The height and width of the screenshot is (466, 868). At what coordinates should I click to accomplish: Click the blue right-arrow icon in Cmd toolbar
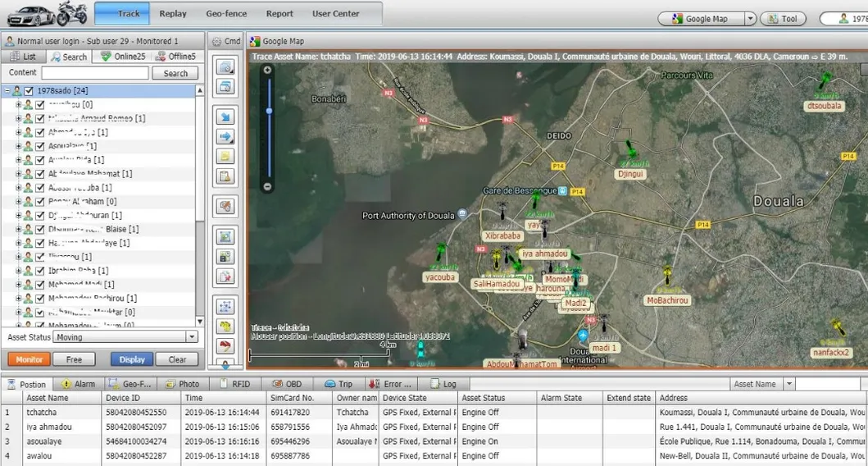(225, 136)
